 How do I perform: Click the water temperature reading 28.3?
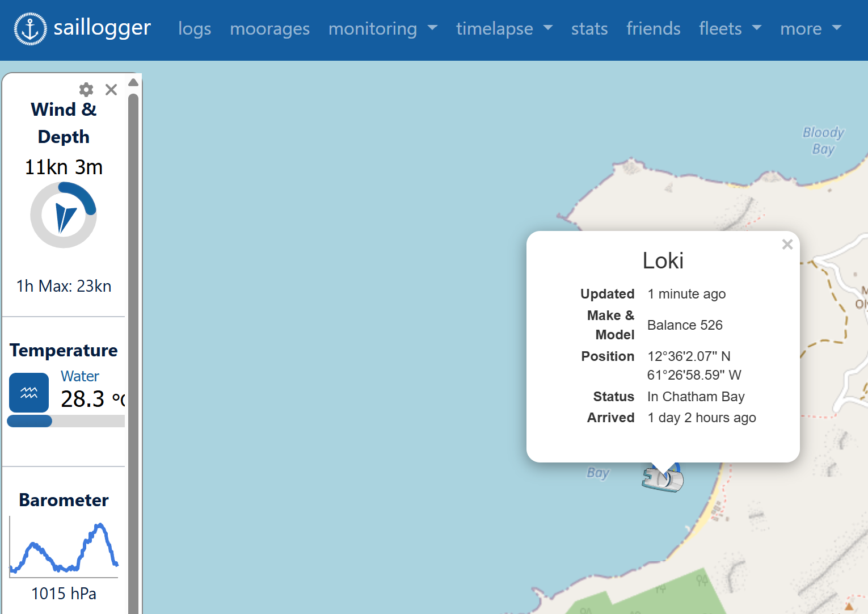[x=83, y=399]
